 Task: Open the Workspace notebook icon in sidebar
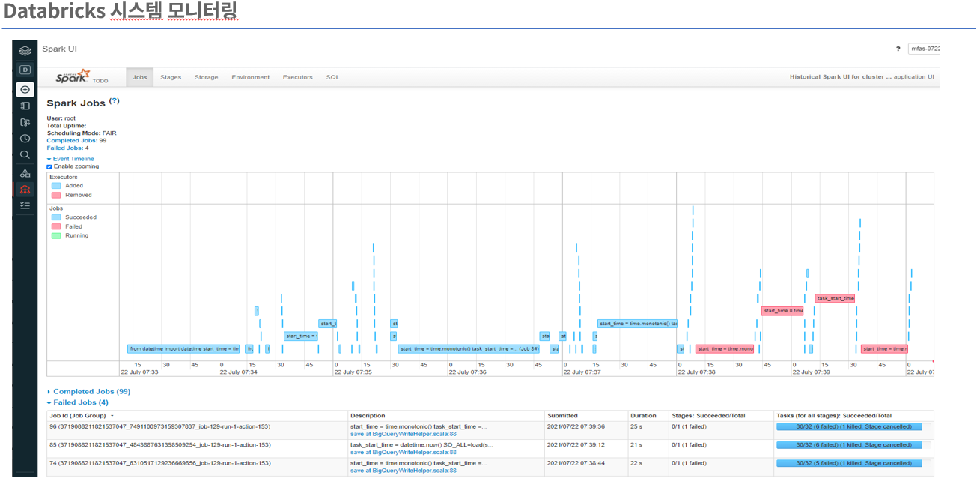[25, 106]
